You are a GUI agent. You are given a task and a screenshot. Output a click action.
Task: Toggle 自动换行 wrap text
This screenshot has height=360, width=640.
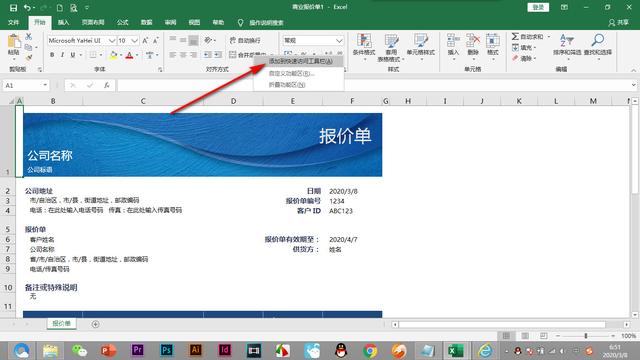[x=245, y=40]
